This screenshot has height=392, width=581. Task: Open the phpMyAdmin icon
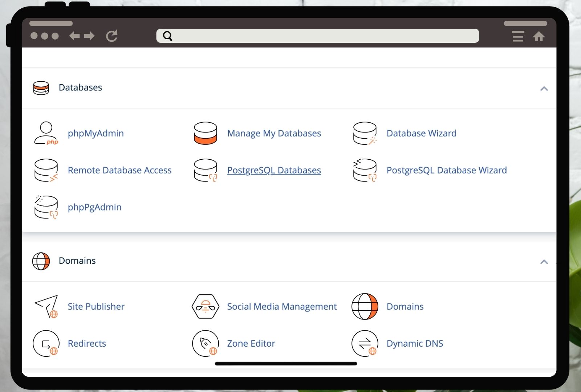pyautogui.click(x=46, y=134)
